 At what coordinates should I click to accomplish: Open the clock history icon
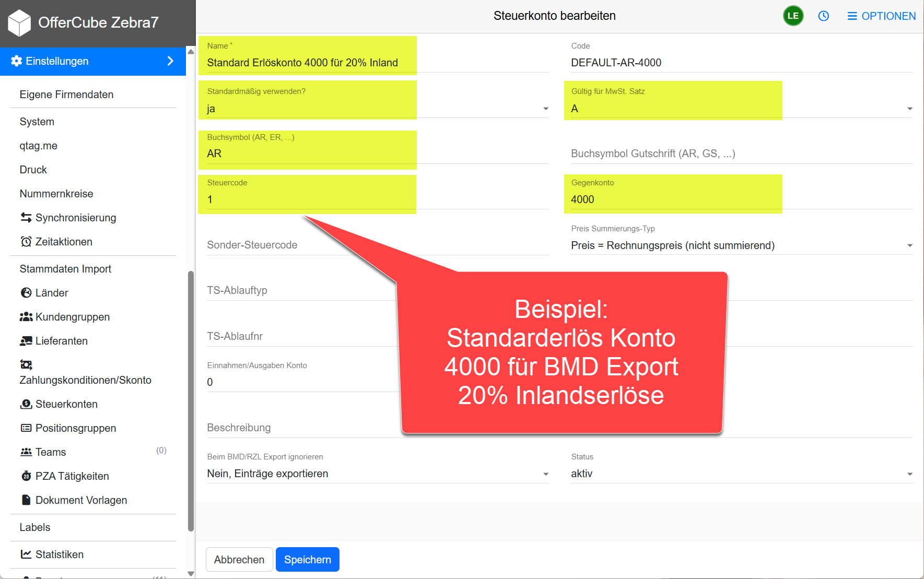824,16
